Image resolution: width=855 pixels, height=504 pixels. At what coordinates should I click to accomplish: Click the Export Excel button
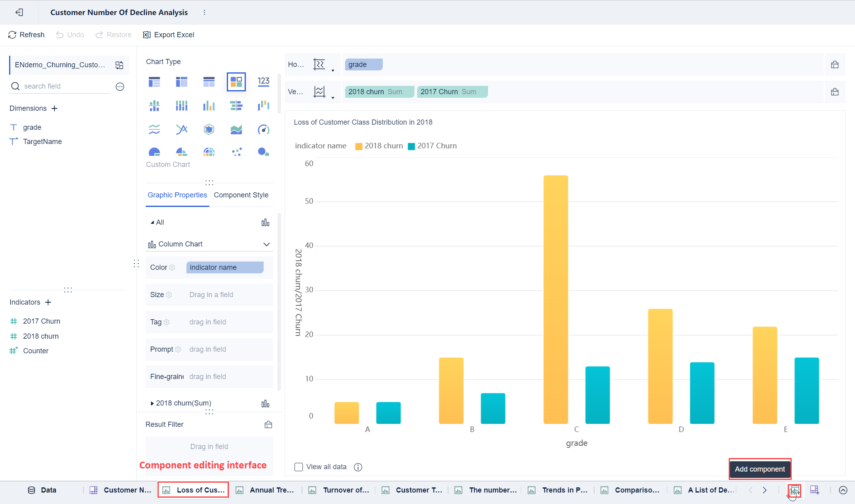(x=169, y=35)
